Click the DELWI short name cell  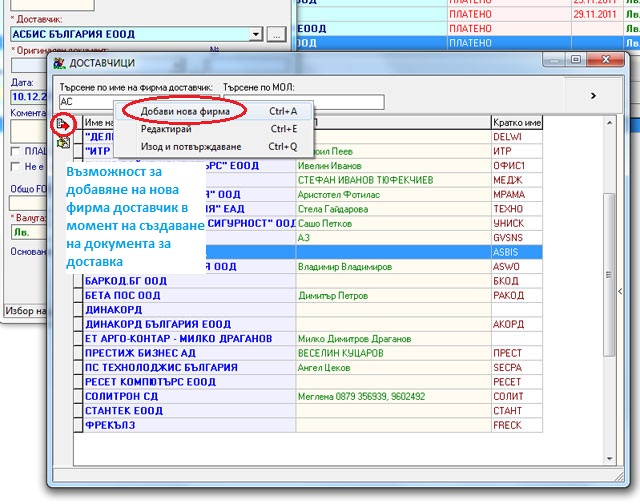517,137
